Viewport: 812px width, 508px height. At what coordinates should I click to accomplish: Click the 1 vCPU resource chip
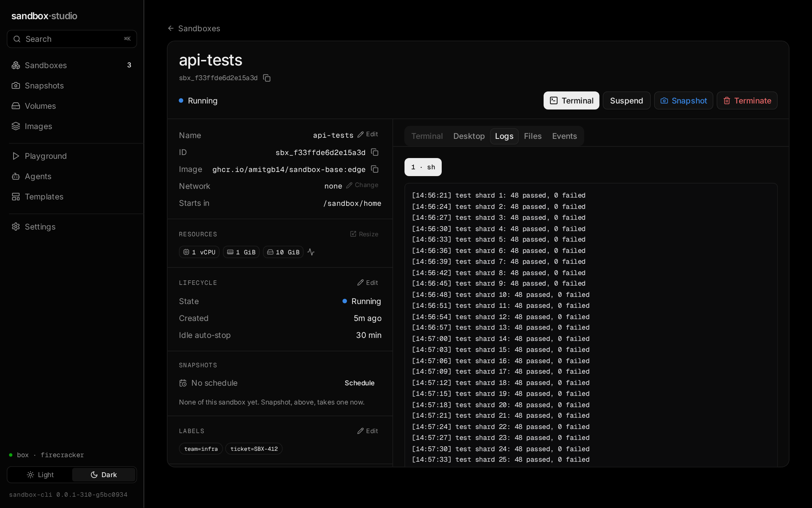(x=199, y=252)
